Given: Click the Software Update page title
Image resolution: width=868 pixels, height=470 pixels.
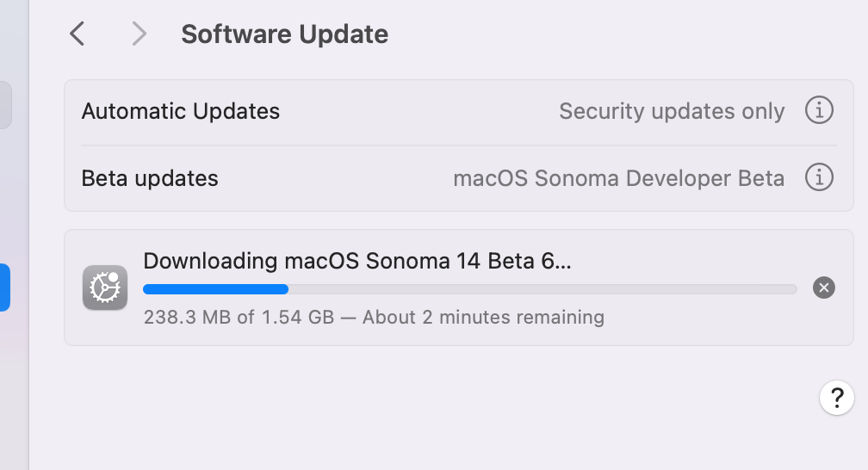Looking at the screenshot, I should 284,34.
